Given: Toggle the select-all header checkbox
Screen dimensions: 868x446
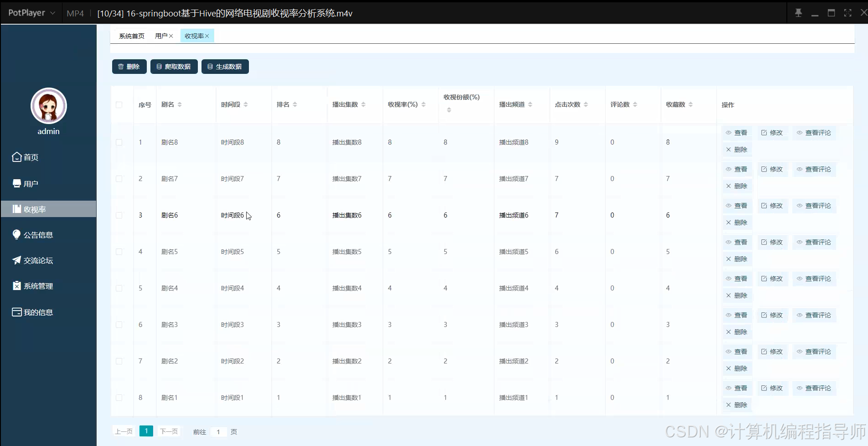Looking at the screenshot, I should point(119,105).
